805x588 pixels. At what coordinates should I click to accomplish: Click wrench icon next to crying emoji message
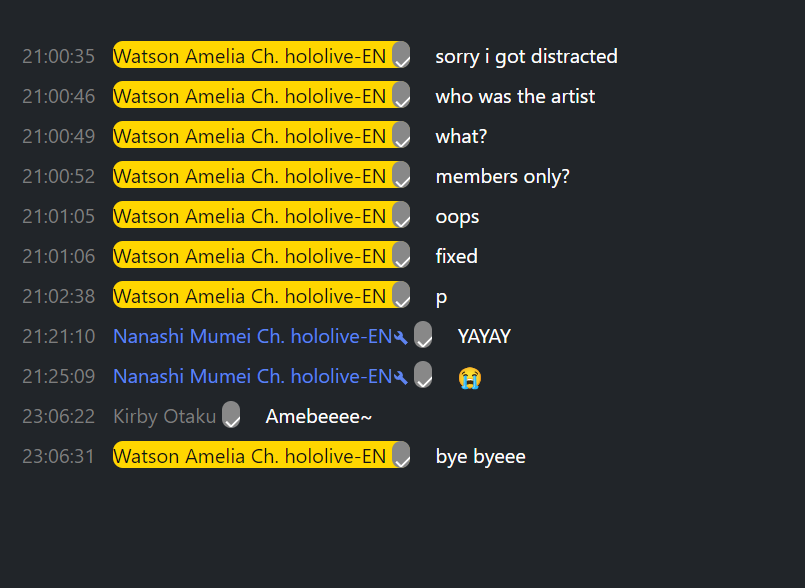pos(400,377)
